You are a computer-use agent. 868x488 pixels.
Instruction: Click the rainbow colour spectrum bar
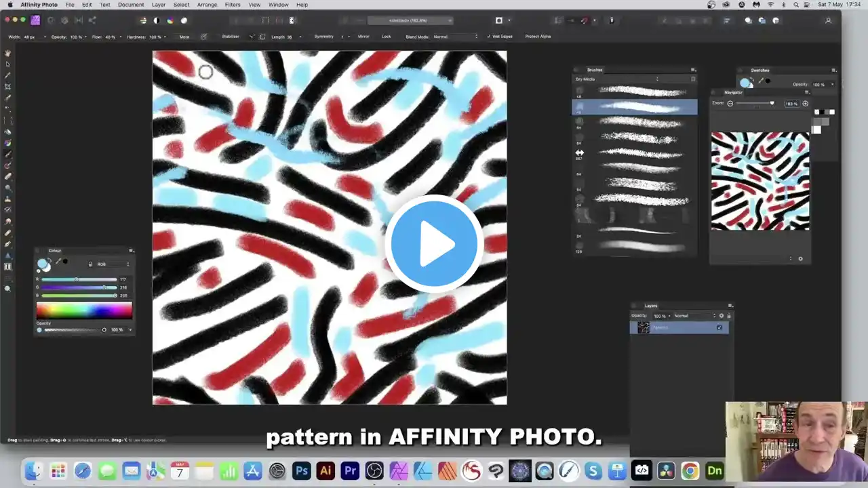tap(84, 310)
